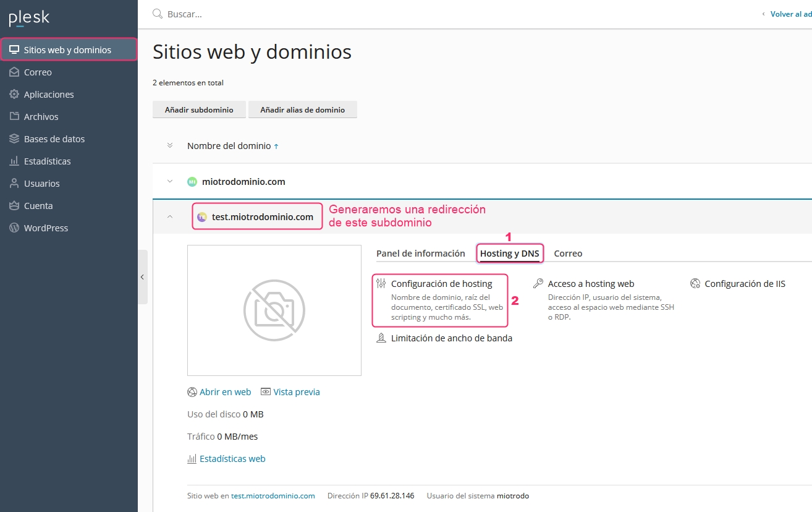Viewport: 812px width, 512px height.
Task: Open Aplicaciones in the sidebar
Action: (x=49, y=95)
